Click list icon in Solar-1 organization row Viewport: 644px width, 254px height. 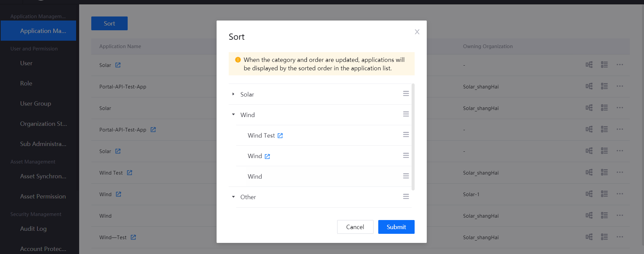604,194
